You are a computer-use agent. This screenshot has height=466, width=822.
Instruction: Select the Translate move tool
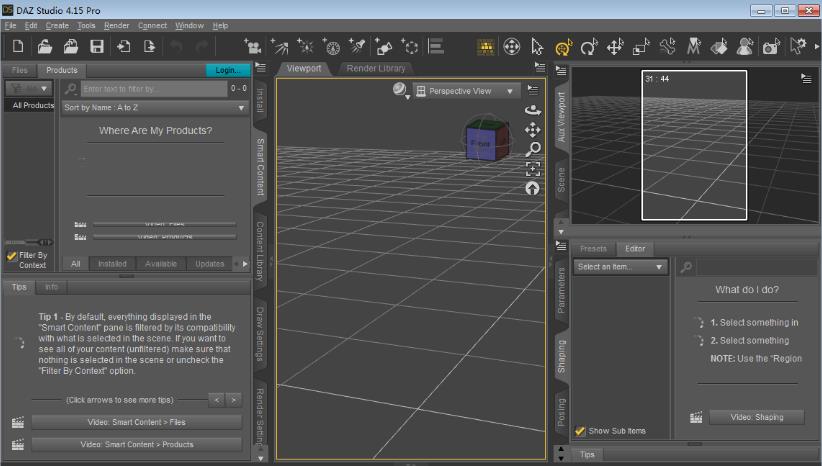tap(615, 47)
